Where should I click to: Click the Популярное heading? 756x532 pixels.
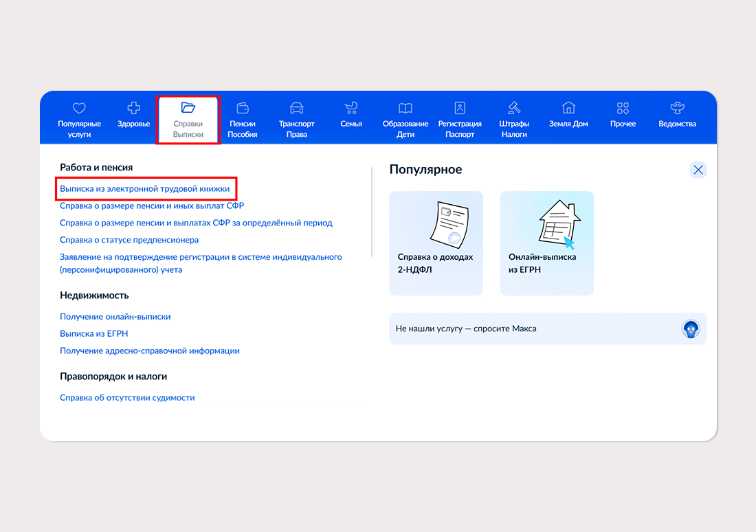coord(425,169)
